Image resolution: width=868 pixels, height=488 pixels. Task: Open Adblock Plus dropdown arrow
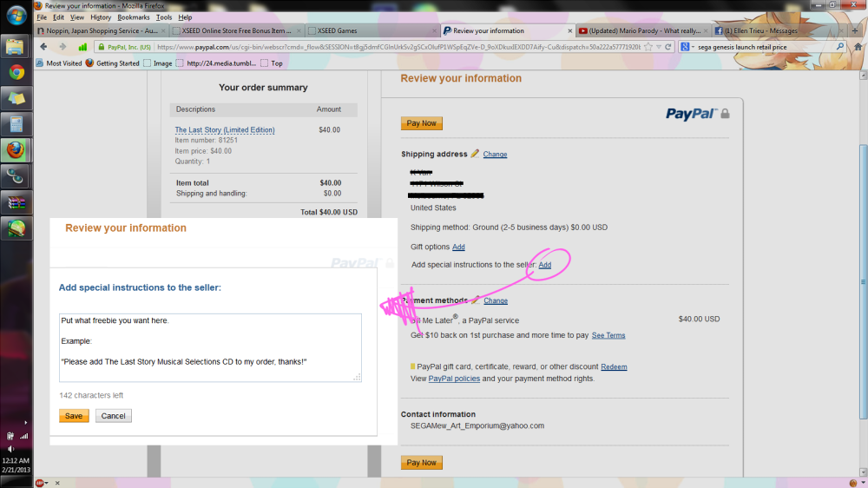coord(47,483)
